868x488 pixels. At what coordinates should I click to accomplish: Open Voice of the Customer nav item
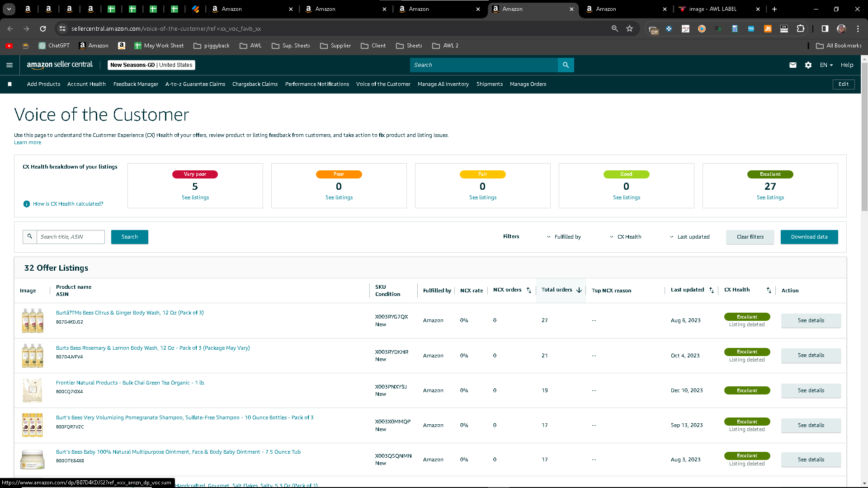coord(383,84)
